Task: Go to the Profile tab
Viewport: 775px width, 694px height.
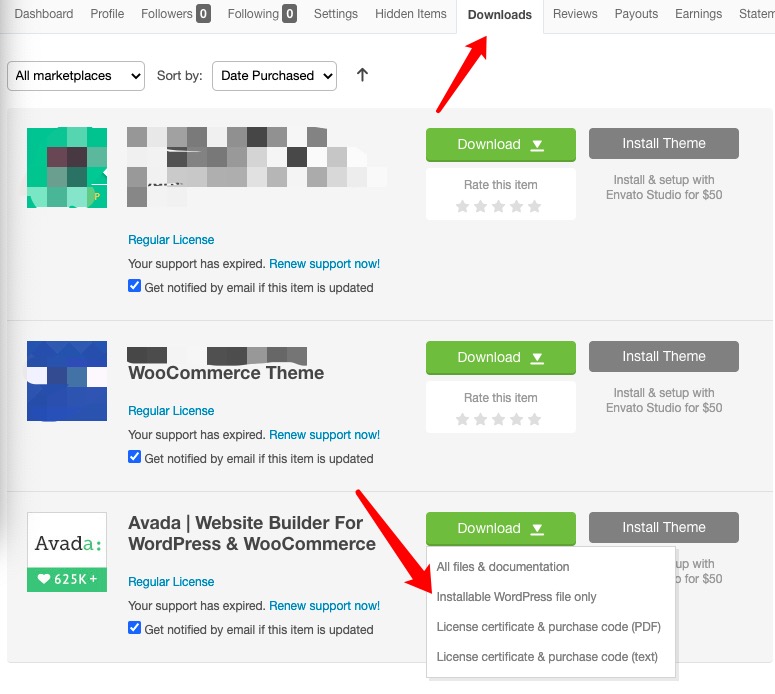Action: point(107,14)
